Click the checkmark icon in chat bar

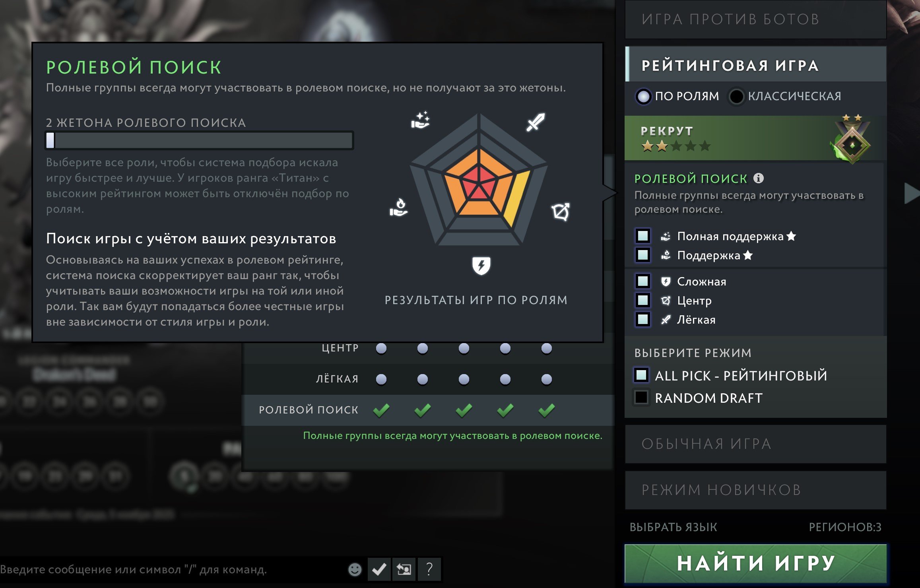(379, 569)
